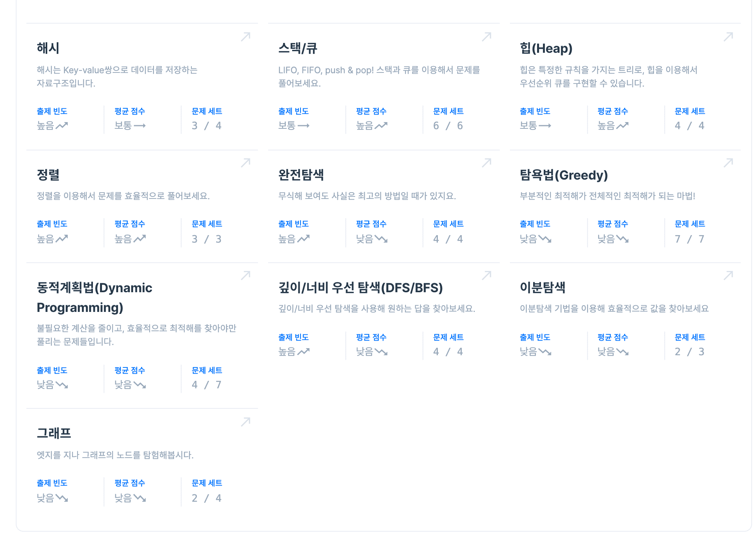Click the 7 / 7 problem set count in Greedy

tap(689, 239)
